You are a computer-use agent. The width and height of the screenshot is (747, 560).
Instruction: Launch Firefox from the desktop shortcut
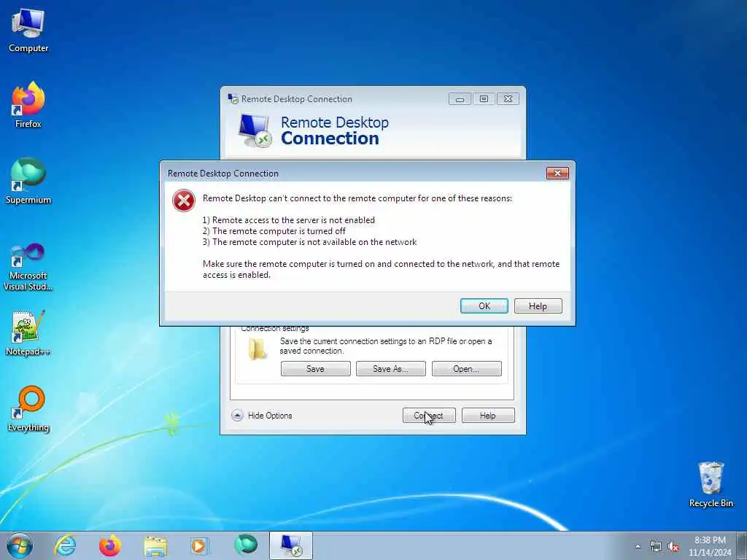coord(28,105)
